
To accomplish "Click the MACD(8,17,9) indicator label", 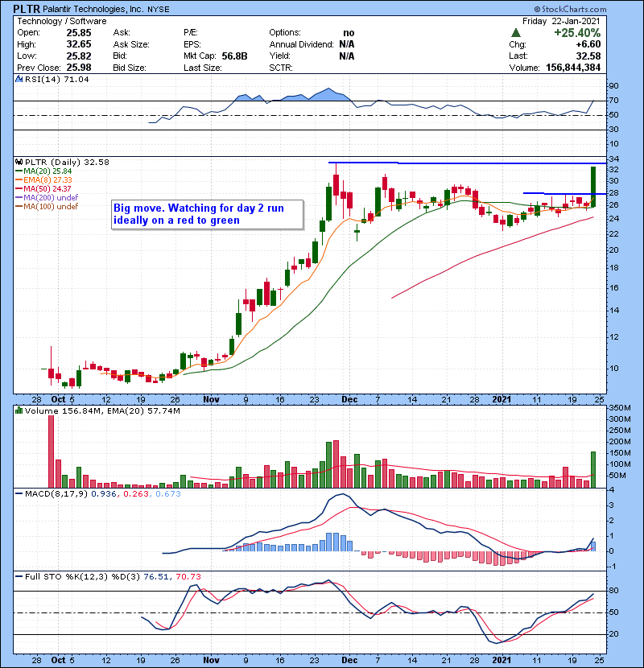I will (56, 494).
